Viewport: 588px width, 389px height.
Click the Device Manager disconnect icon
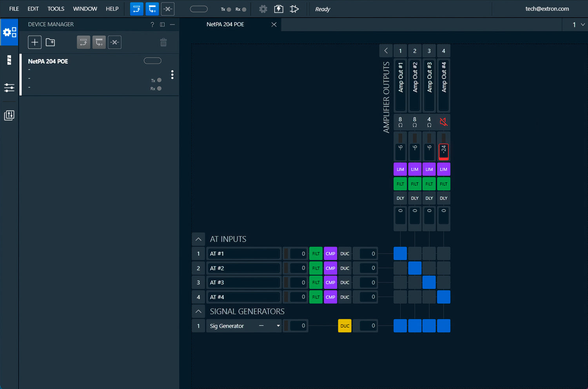tap(115, 42)
